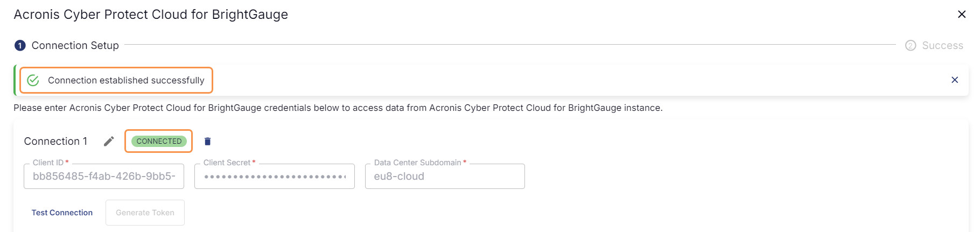This screenshot has width=980, height=232.
Task: Dismiss the connection established success alert
Action: (955, 80)
